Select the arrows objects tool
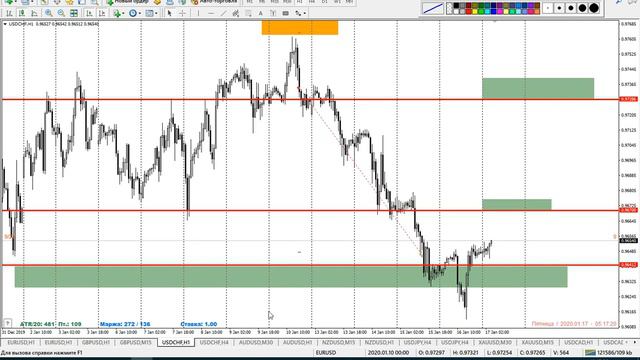 point(298,13)
